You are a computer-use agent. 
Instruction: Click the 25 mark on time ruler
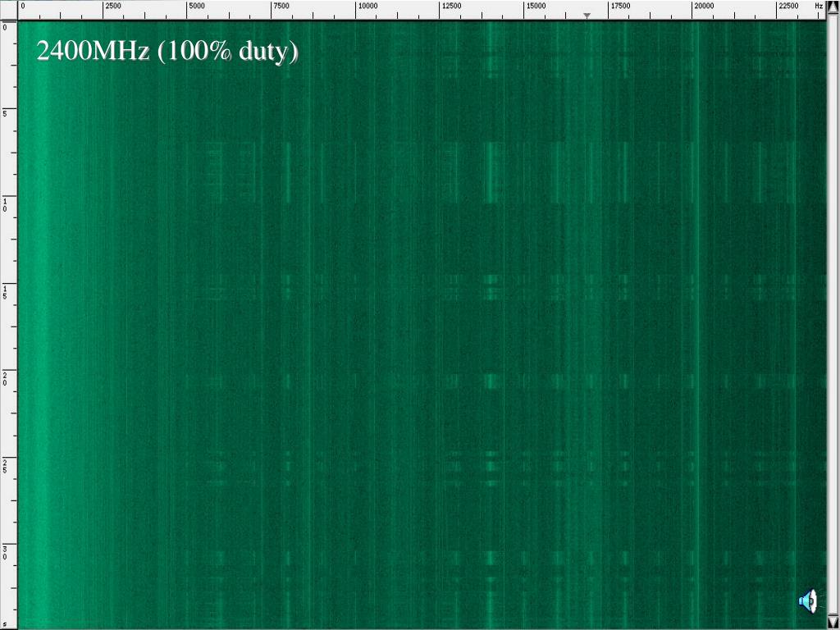(5, 466)
